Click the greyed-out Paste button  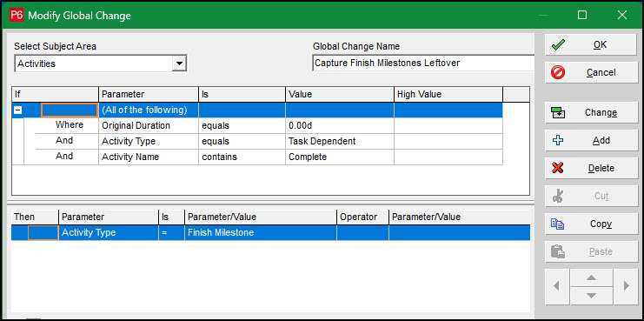pyautogui.click(x=591, y=251)
